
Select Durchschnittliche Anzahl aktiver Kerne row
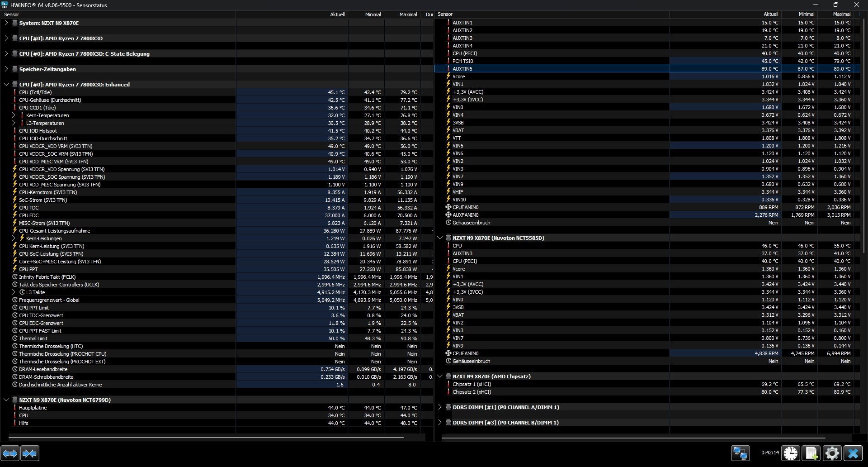point(217,385)
